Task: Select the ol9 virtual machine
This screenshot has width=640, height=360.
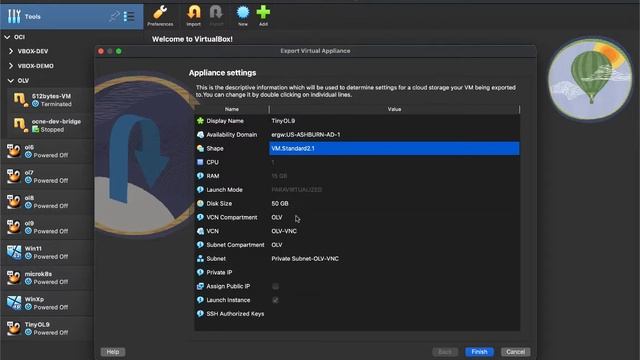Action: pyautogui.click(x=47, y=227)
